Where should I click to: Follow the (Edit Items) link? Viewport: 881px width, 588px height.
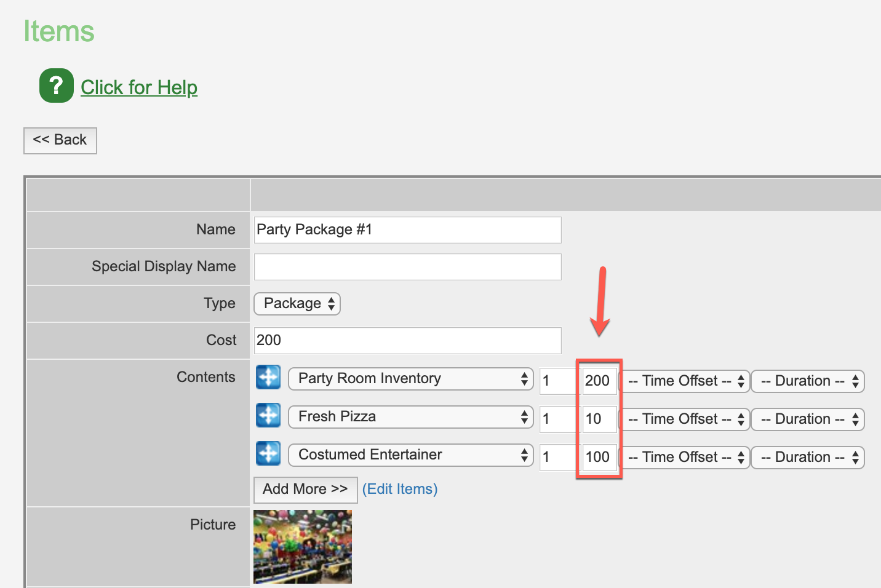(x=400, y=489)
